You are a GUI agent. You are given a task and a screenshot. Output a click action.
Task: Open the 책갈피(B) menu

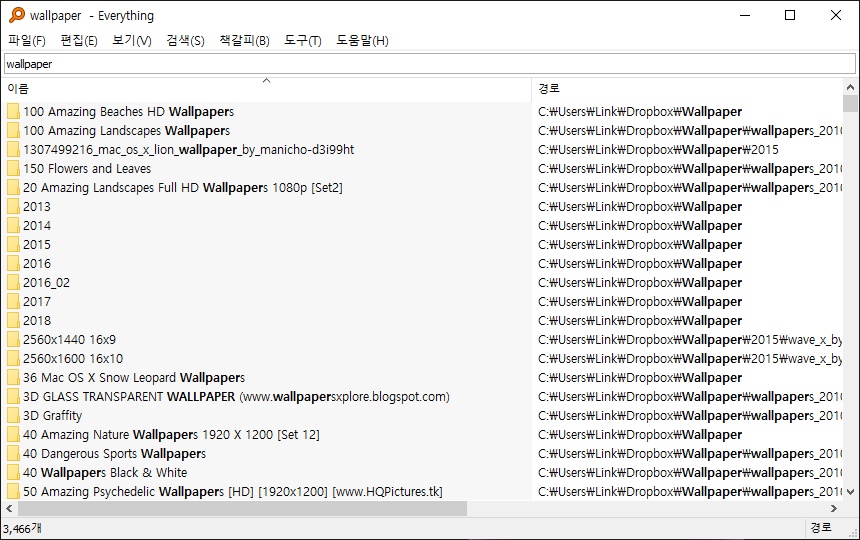tap(245, 40)
